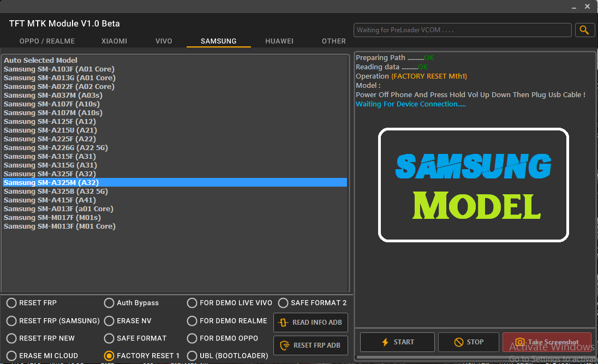Image resolution: width=598 pixels, height=364 pixels.
Task: Select Samsung SM-A013F (a01 Core)
Action: pyautogui.click(x=175, y=209)
